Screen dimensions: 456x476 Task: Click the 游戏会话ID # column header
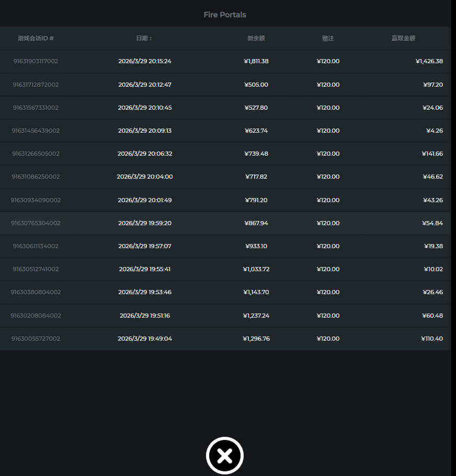tap(36, 38)
